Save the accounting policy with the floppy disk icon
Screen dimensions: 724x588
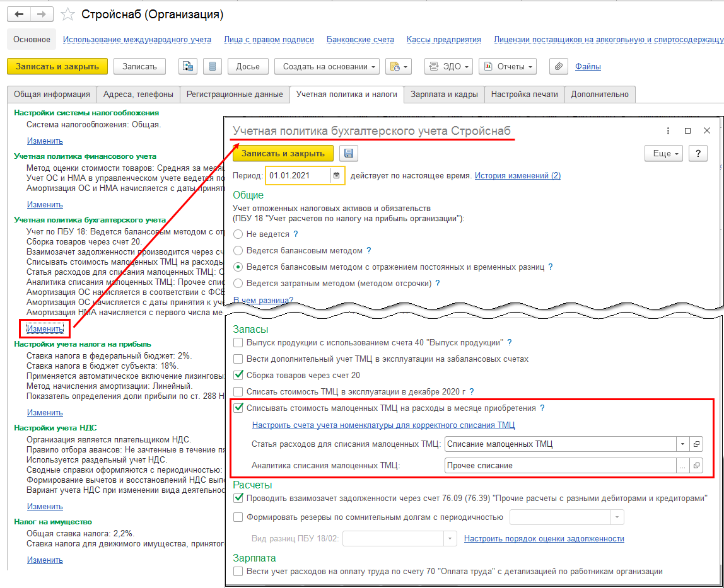349,153
